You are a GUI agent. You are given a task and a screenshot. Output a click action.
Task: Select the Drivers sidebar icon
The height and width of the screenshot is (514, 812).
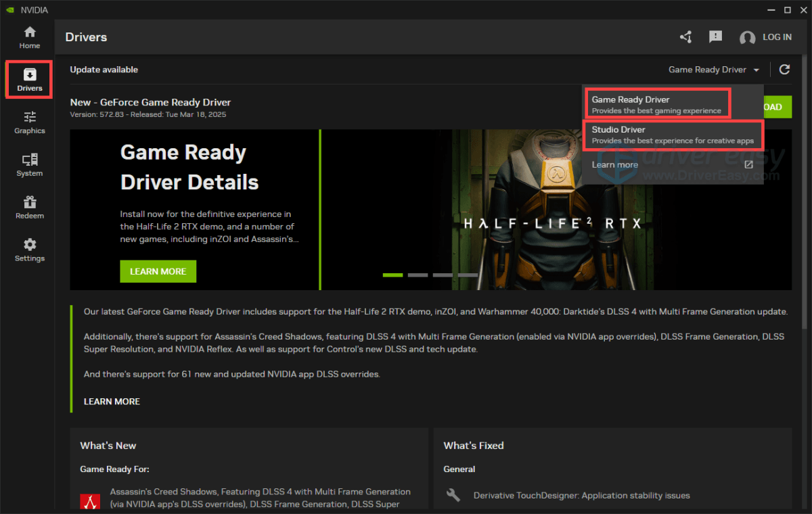click(29, 79)
